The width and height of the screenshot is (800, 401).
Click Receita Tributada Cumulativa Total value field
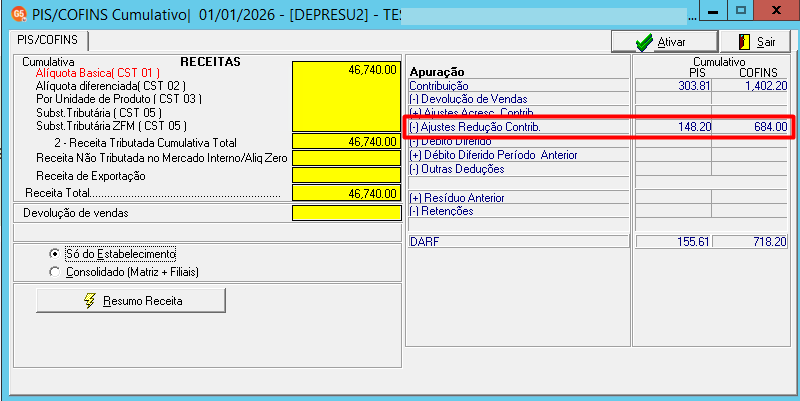pos(346,142)
